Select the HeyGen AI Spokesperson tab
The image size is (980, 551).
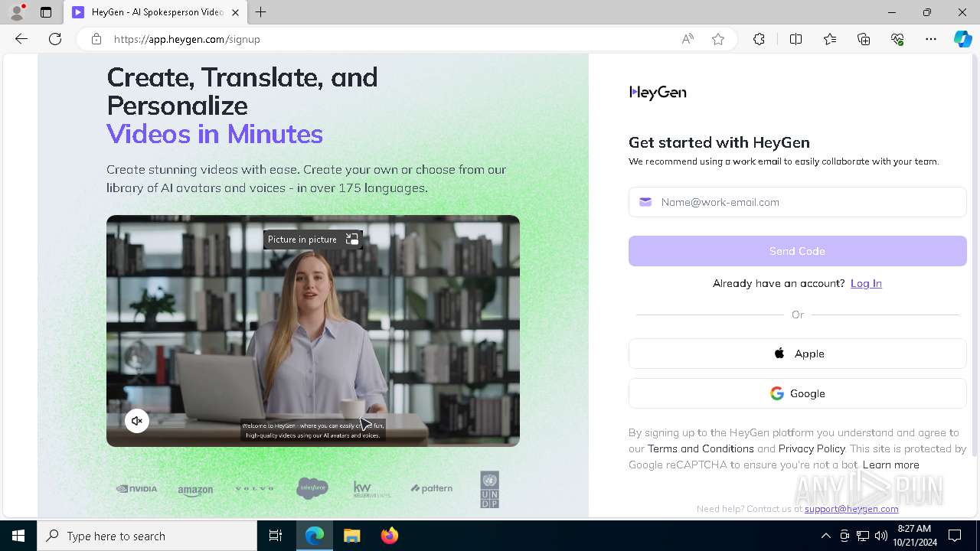(155, 12)
